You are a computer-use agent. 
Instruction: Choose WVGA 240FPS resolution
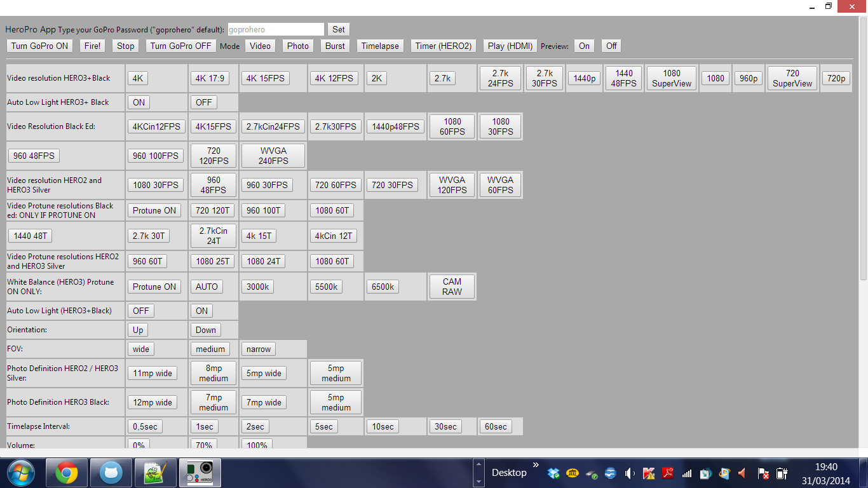pyautogui.click(x=273, y=156)
